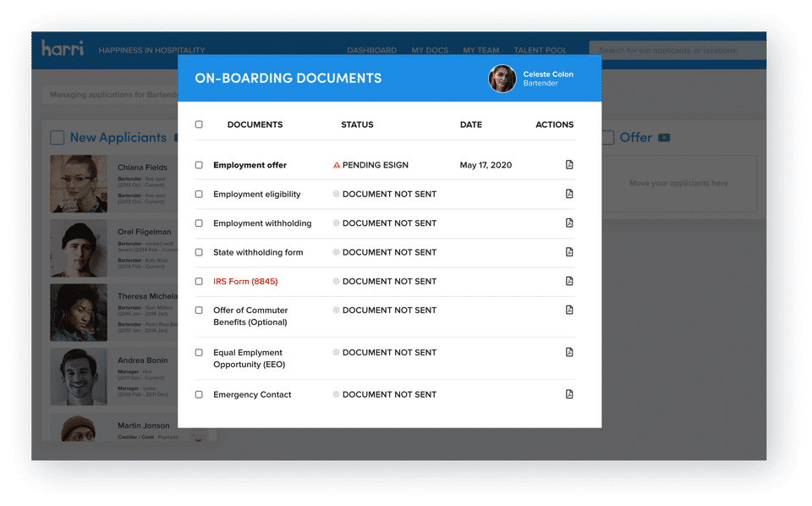Click Celeste Colon's profile photo
812x506 pixels.
pyautogui.click(x=502, y=79)
